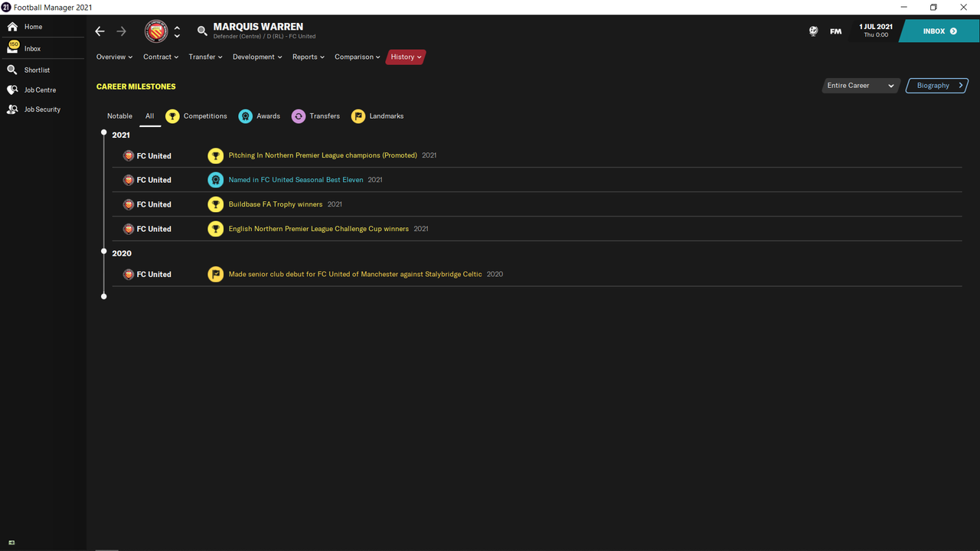
Task: Click FC United in the Seasonal Best Eleven row
Action: click(154, 180)
